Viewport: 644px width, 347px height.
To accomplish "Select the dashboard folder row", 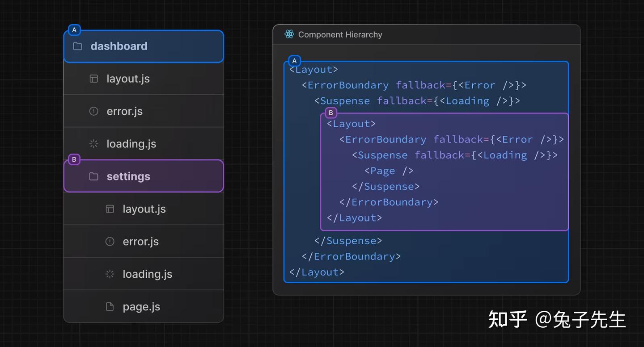I will coord(144,46).
